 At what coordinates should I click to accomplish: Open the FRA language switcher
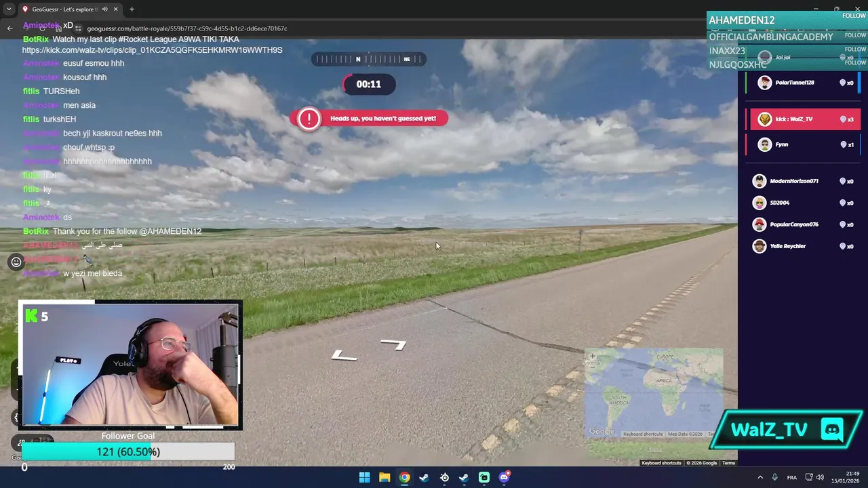pos(791,477)
